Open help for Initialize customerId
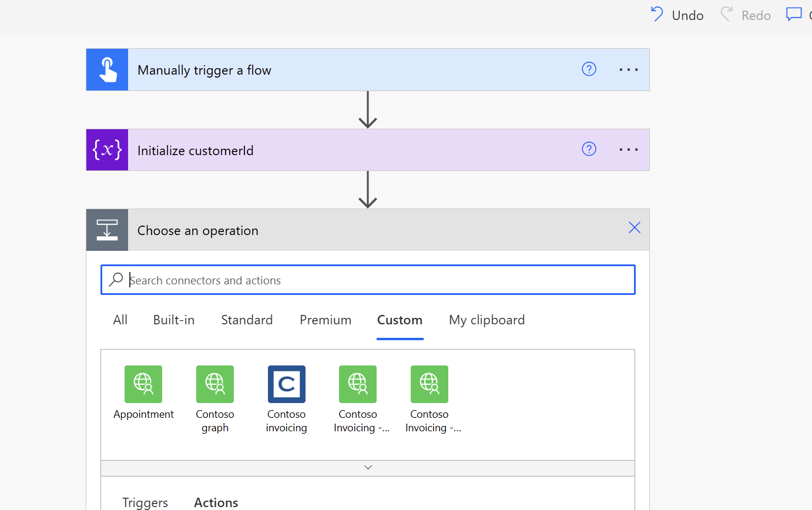The image size is (812, 510). coord(589,149)
